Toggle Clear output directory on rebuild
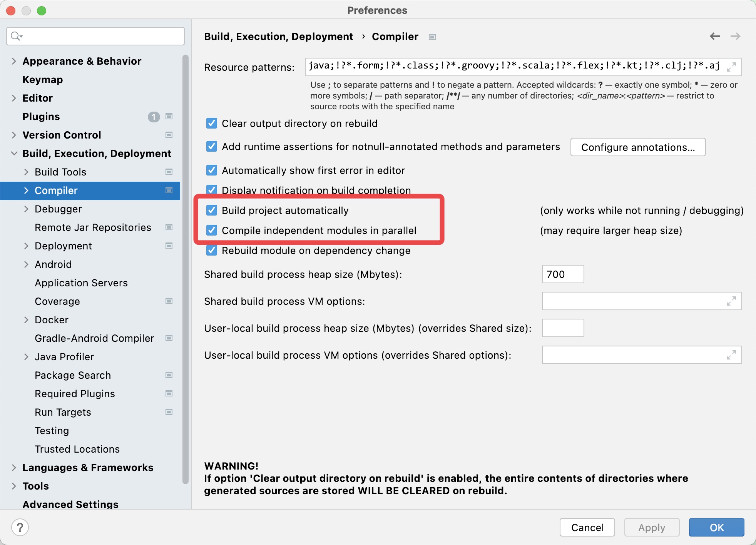 tap(212, 123)
